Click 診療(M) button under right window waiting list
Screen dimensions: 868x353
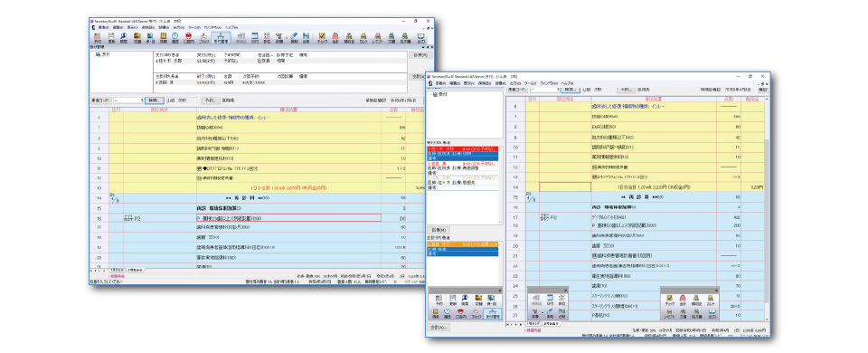coord(439,230)
